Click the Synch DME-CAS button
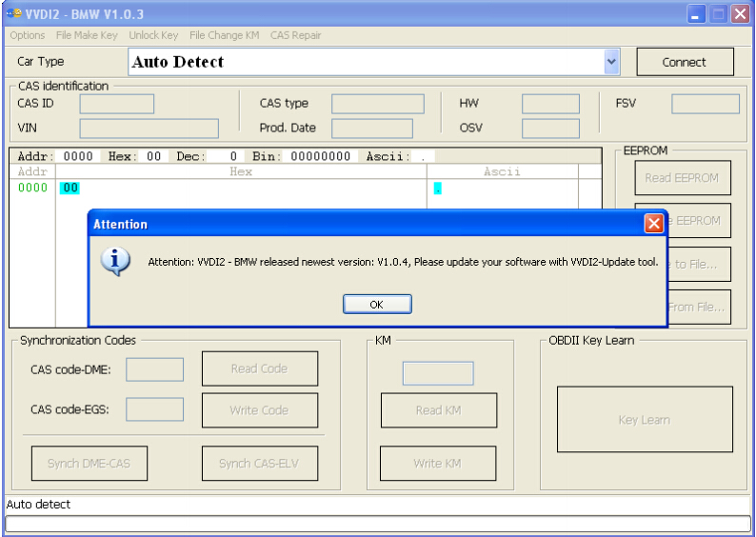 (x=90, y=464)
